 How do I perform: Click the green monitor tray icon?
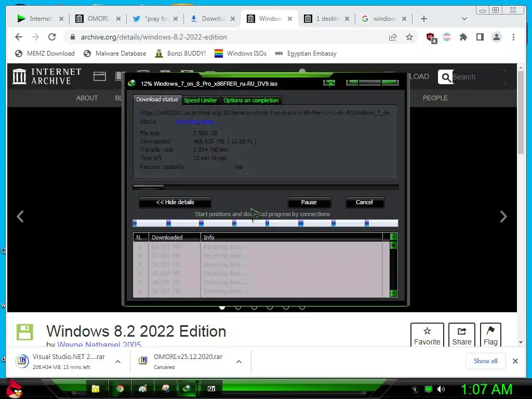point(429,389)
